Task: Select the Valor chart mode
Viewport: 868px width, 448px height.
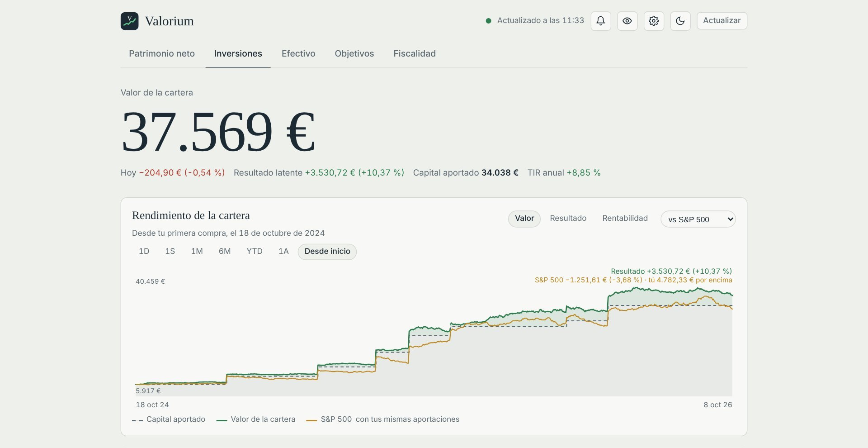Action: (x=524, y=219)
